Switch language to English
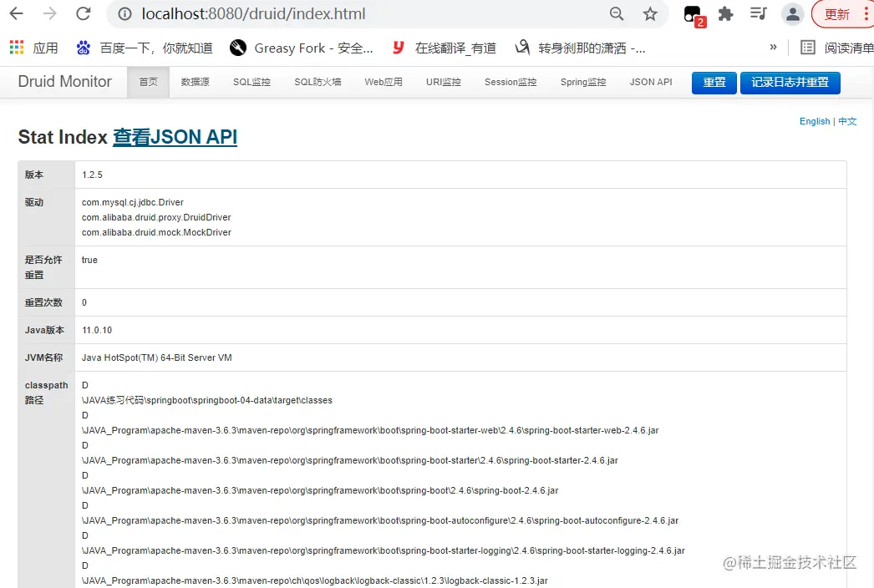The height and width of the screenshot is (588, 874). pyautogui.click(x=815, y=121)
